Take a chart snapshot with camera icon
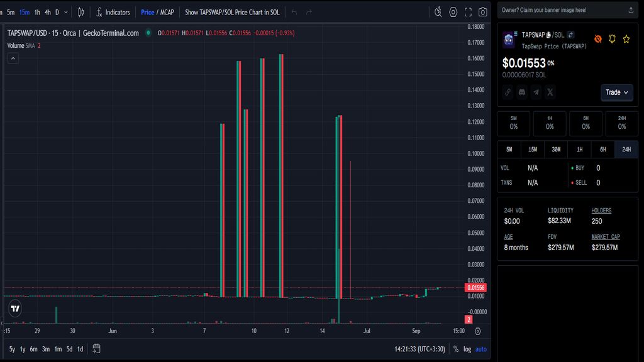The height and width of the screenshot is (362, 644). [x=482, y=13]
